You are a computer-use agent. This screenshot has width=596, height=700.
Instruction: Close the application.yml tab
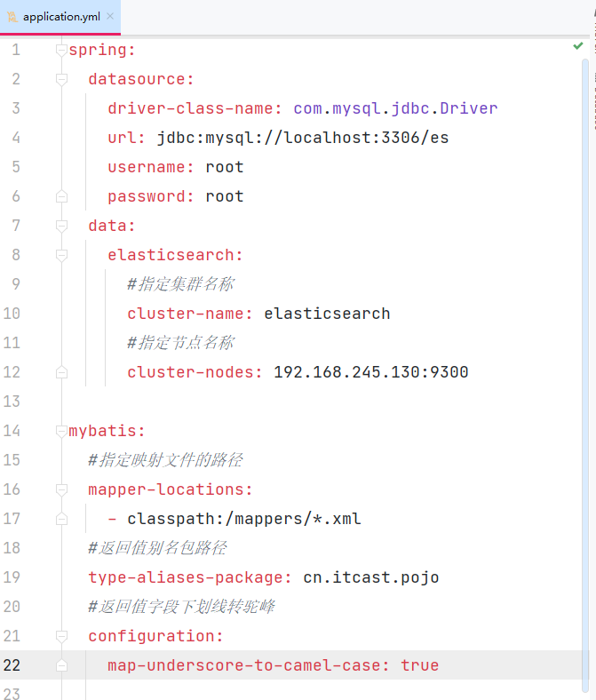pyautogui.click(x=110, y=17)
